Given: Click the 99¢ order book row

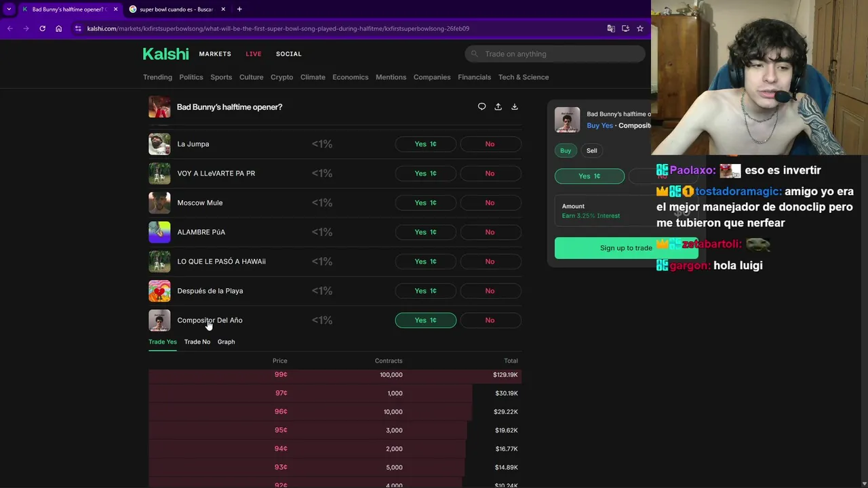Looking at the screenshot, I should point(335,375).
